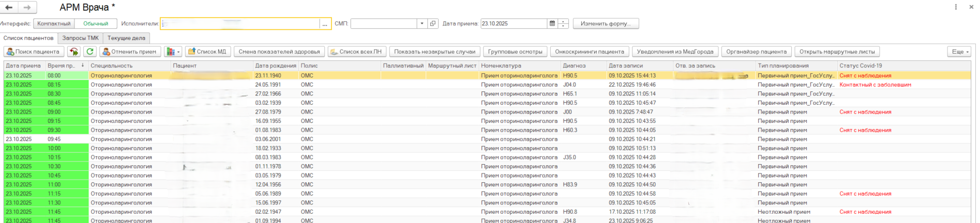Increase Дата приема with the up stepper
Screen dimensions: 980x223
click(x=564, y=22)
